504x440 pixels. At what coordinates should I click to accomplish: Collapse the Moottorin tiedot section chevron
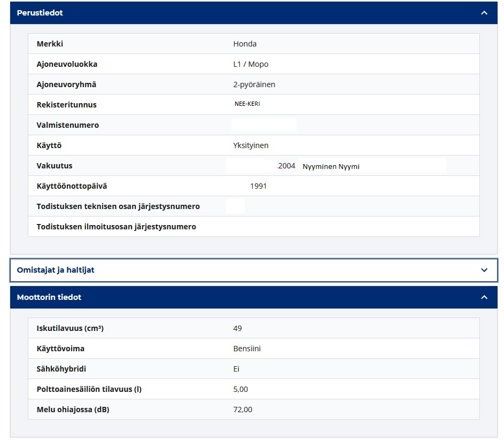(484, 297)
